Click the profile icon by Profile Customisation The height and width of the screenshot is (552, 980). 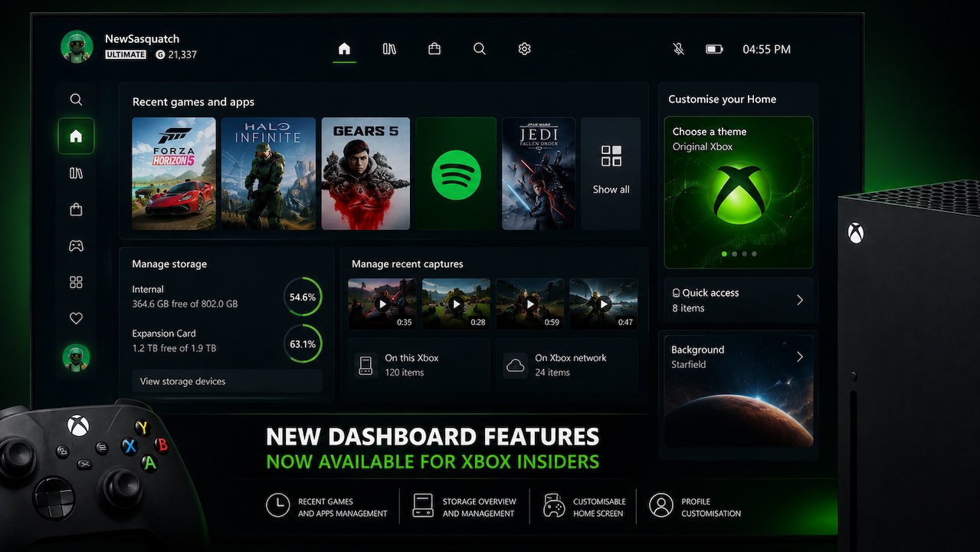(x=660, y=505)
